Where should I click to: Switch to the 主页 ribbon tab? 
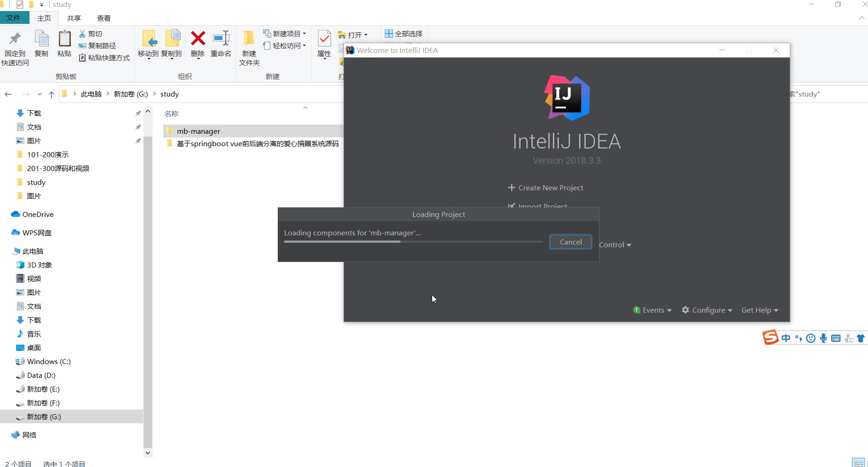(44, 18)
